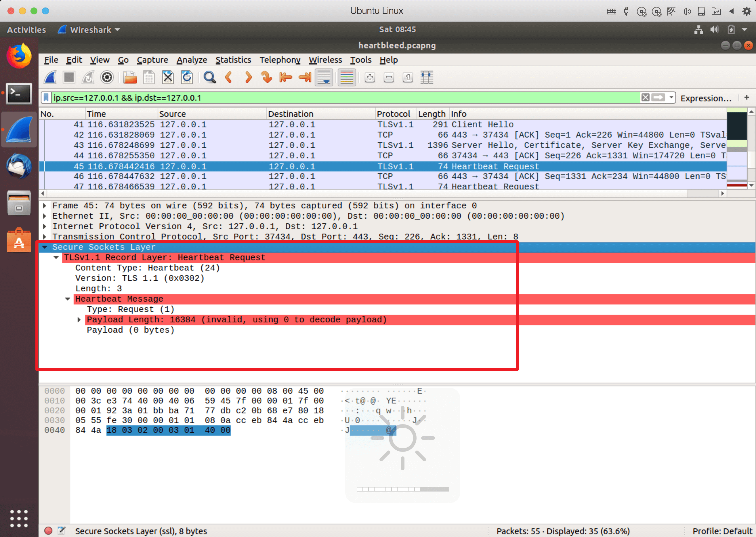756x537 pixels.
Task: Zoom in main window text
Action: 370,78
